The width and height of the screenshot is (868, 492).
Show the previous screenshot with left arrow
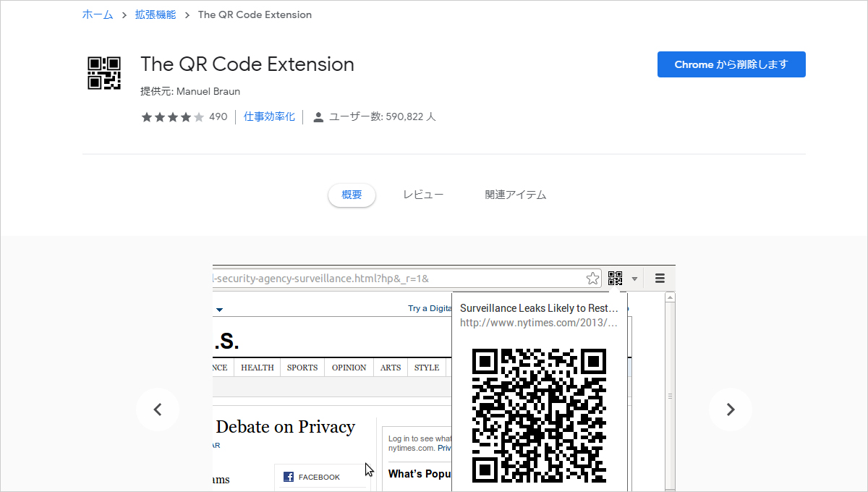157,410
